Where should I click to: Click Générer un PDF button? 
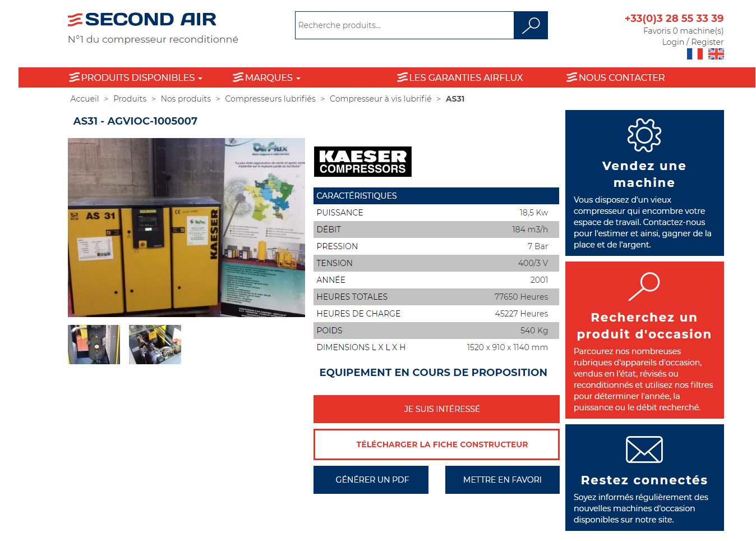coord(371,480)
